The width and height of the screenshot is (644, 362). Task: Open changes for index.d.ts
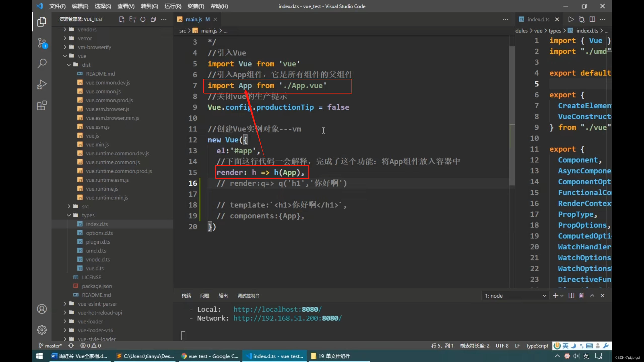click(x=581, y=19)
